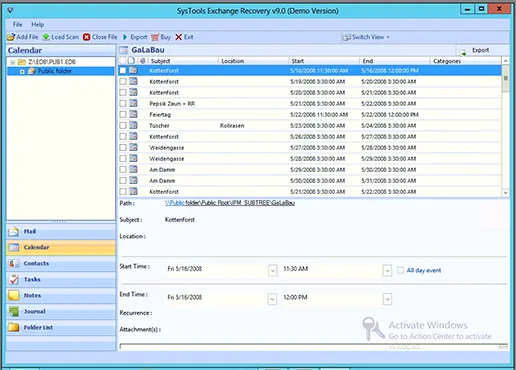Enable the All day event checkbox
The width and height of the screenshot is (516, 370).
400,270
